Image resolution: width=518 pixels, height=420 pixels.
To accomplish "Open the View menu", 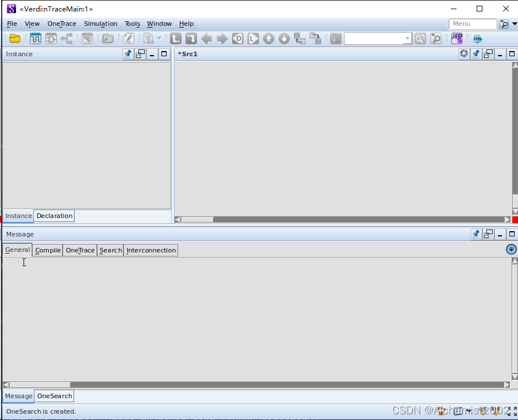I will [x=32, y=24].
